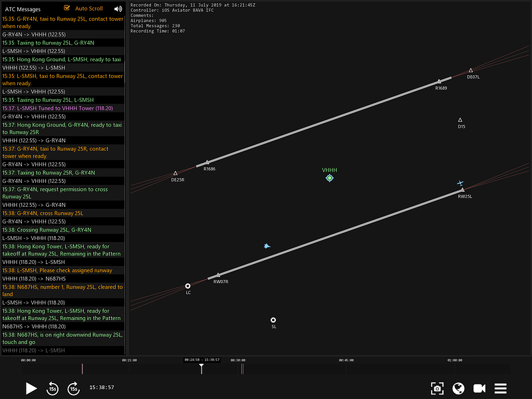Click the DE07L triangle fix
Viewport: 532px width, 399px height.
471,70
